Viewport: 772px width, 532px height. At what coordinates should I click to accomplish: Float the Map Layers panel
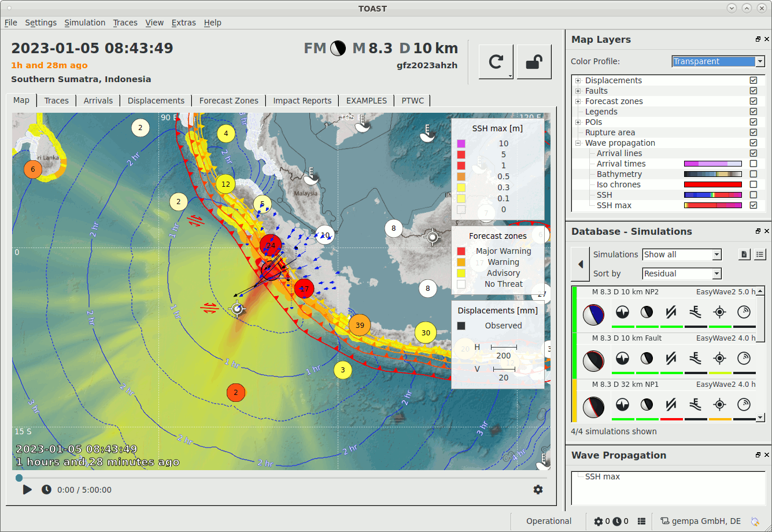tap(758, 39)
